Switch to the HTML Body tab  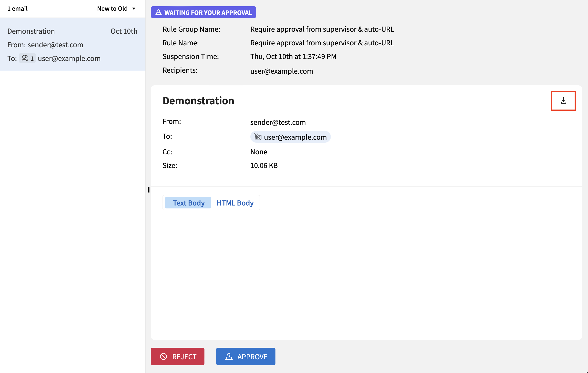tap(235, 203)
